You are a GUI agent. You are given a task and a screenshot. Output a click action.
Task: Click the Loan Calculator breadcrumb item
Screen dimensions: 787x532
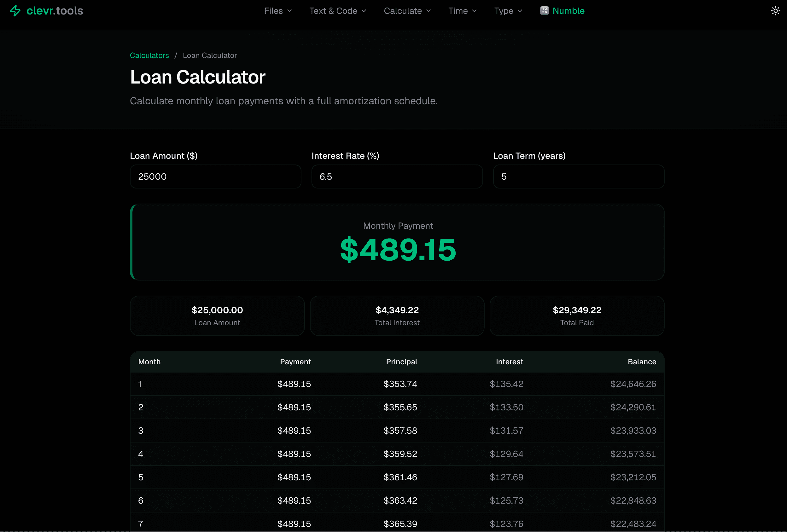pos(210,55)
